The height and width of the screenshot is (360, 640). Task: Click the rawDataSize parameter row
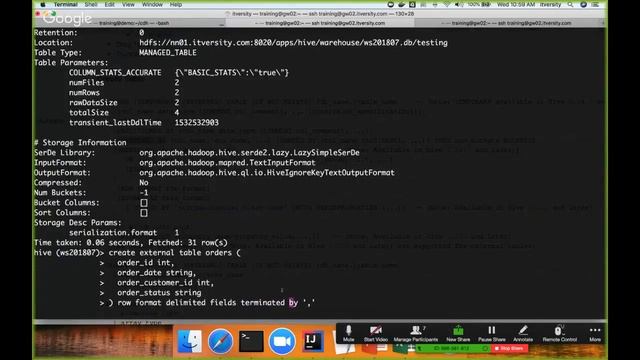pyautogui.click(x=124, y=102)
